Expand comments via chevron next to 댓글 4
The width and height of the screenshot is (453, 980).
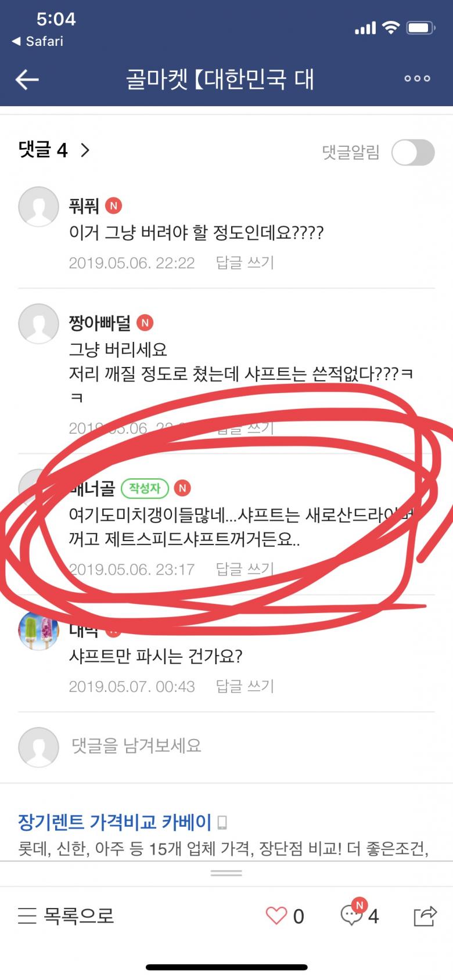[x=85, y=150]
